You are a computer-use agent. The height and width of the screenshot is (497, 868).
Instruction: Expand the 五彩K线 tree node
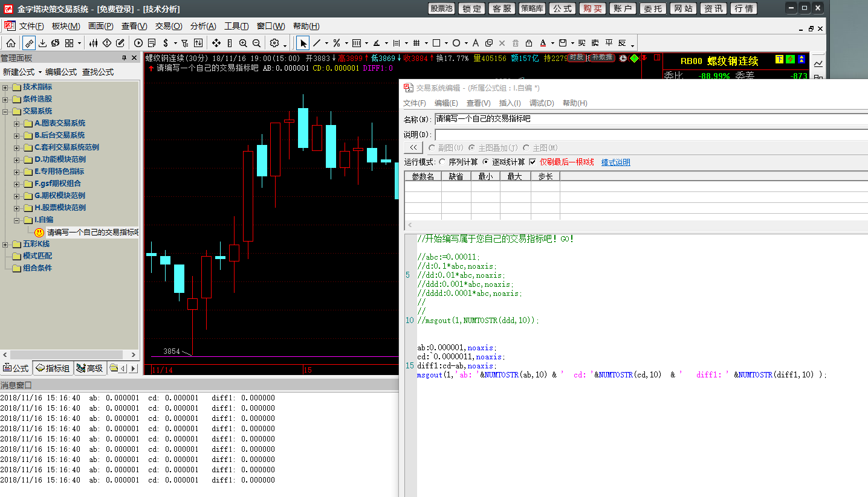(x=5, y=244)
